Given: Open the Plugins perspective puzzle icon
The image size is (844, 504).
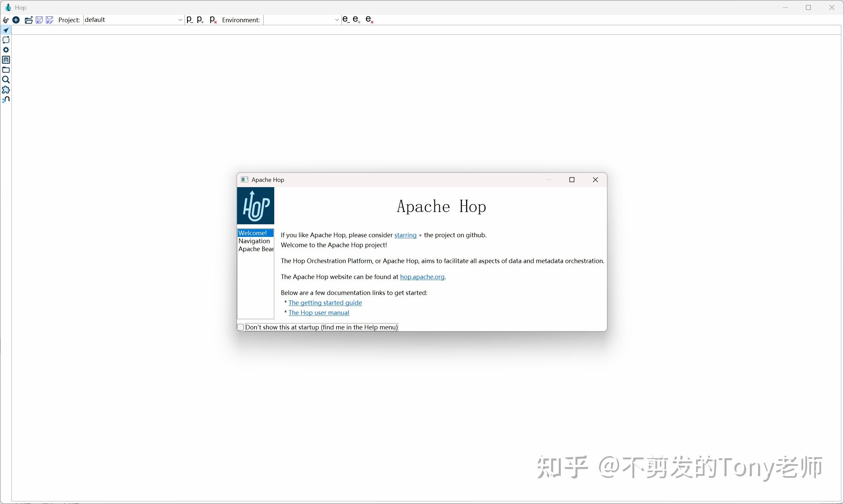Looking at the screenshot, I should click(x=6, y=90).
